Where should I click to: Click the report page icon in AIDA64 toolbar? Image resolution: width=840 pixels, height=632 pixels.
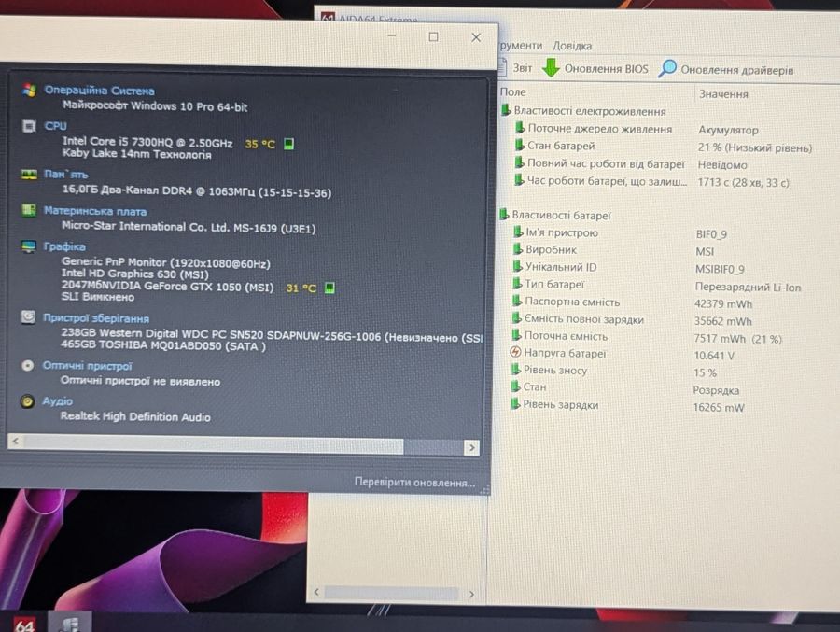coord(502,67)
